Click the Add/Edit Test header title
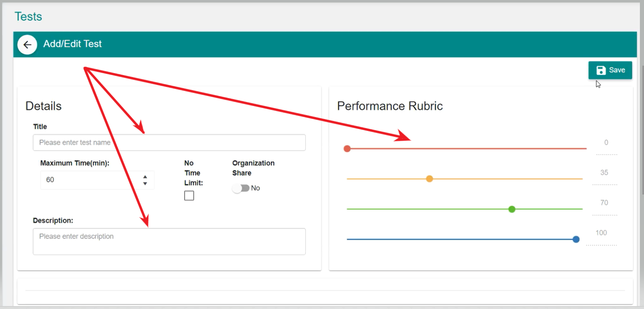 point(73,44)
